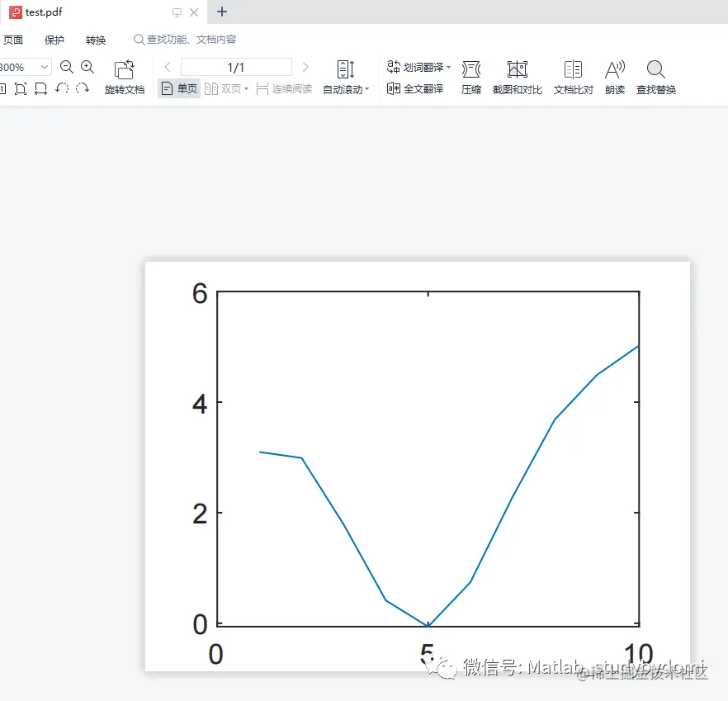Open a new tab with plus
This screenshot has width=728, height=701.
[x=222, y=12]
